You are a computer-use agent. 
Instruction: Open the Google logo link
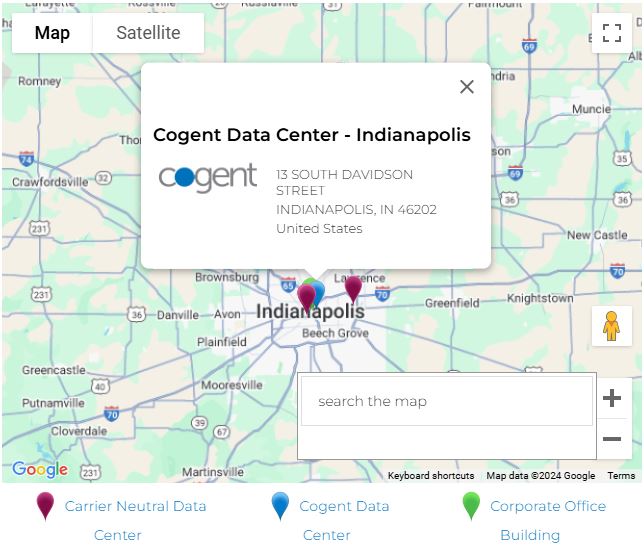point(40,469)
